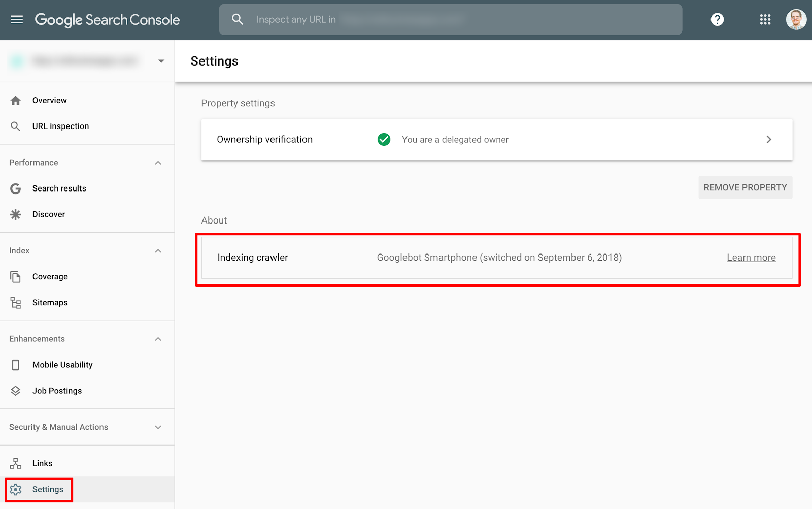This screenshot has width=812, height=509.
Task: Click the Discover asterisk icon
Action: tap(16, 214)
